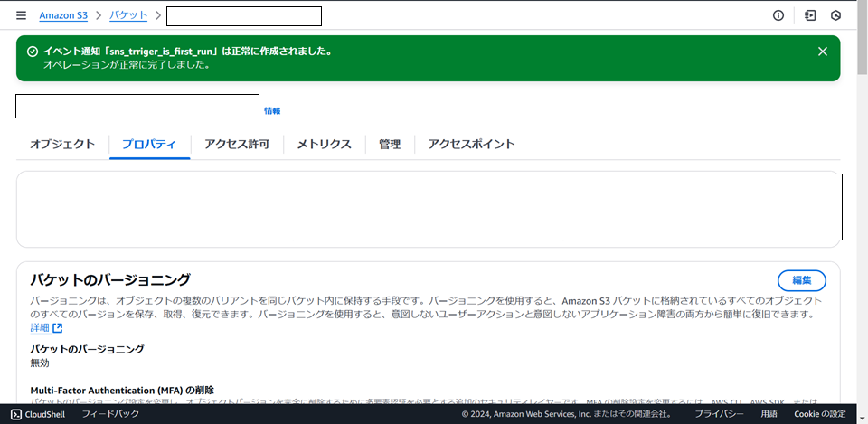The width and height of the screenshot is (868, 424).
Task: Open プライバシー footer link
Action: pos(719,414)
